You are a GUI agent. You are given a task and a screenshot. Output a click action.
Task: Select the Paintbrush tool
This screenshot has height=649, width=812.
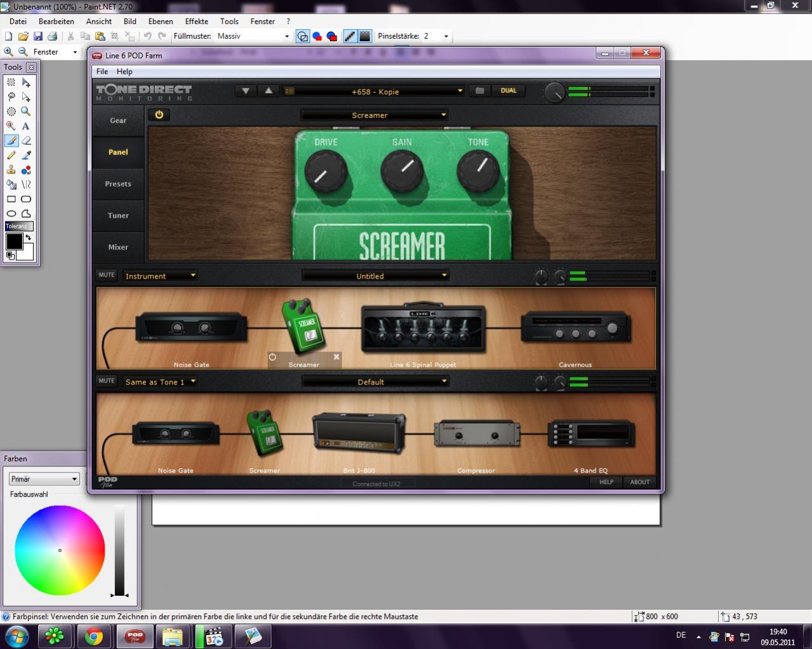point(11,141)
